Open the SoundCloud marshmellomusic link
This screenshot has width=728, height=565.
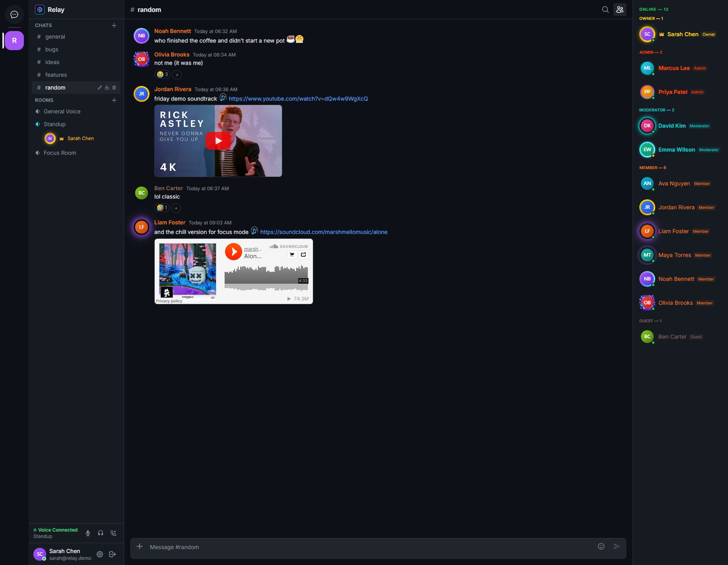(324, 232)
